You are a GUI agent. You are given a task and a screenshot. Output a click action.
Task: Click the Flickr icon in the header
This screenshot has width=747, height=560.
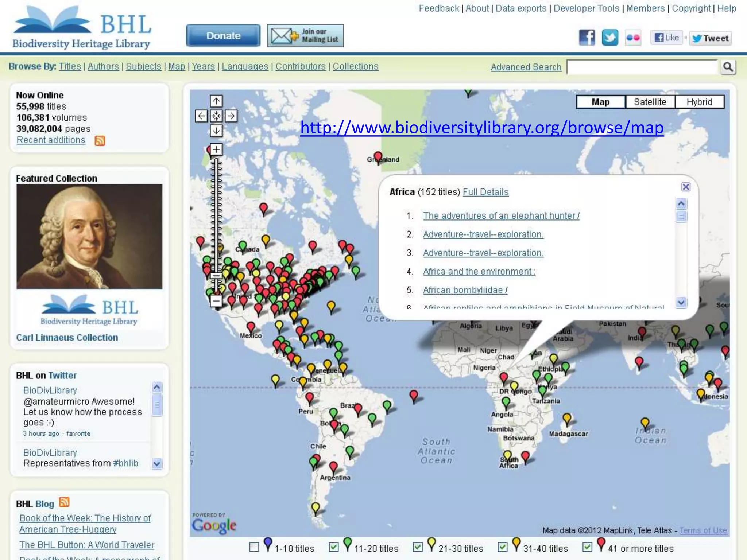[x=633, y=38]
